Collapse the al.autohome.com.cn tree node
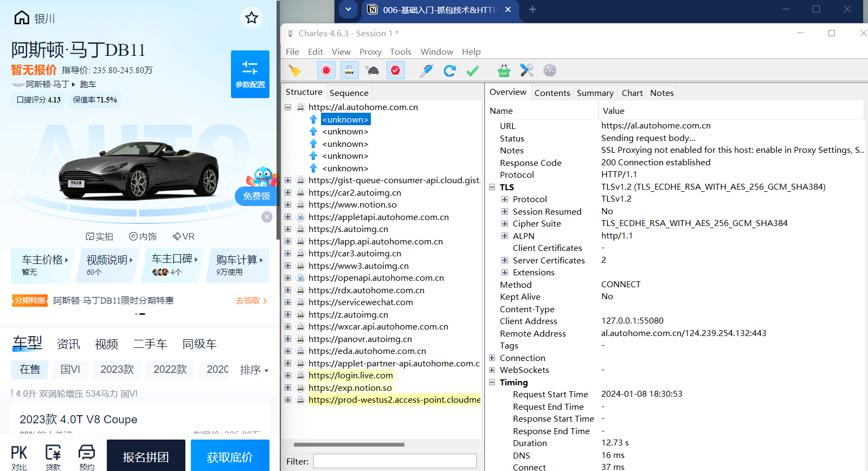The height and width of the screenshot is (471, 868). pyautogui.click(x=288, y=107)
